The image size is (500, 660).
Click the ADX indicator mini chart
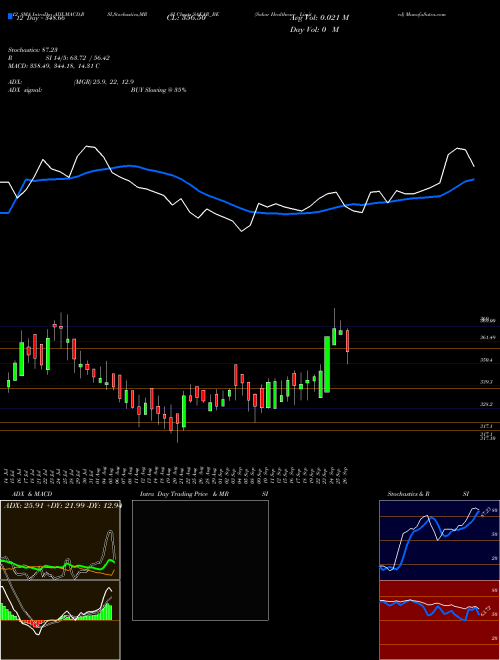click(60, 540)
